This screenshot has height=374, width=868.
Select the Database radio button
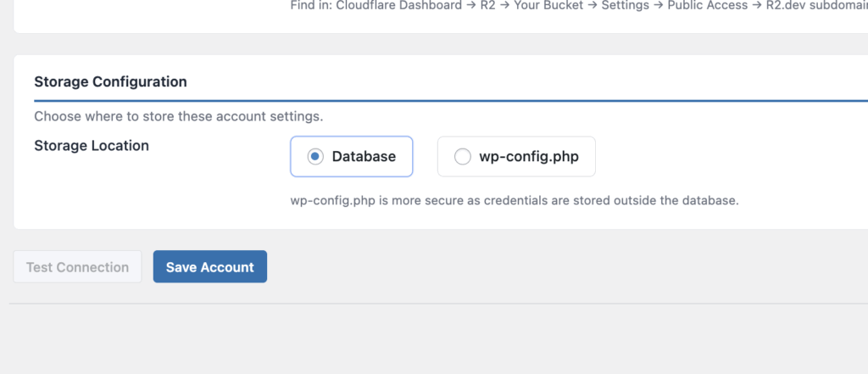315,157
